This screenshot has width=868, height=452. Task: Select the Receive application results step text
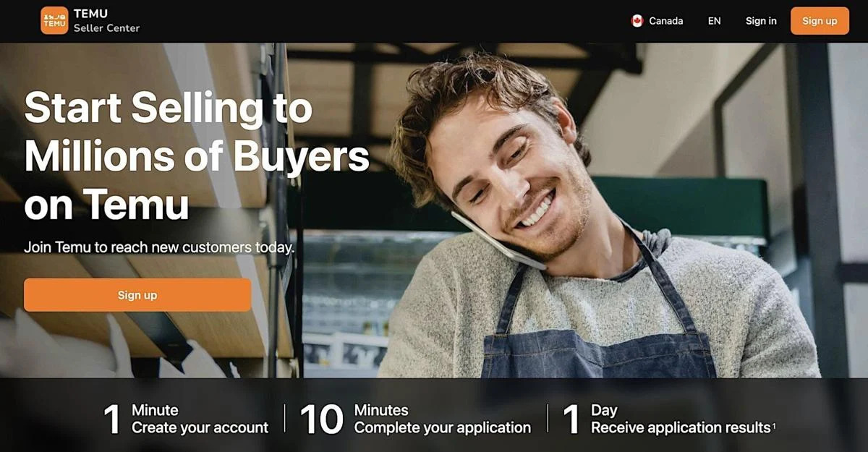coord(681,427)
